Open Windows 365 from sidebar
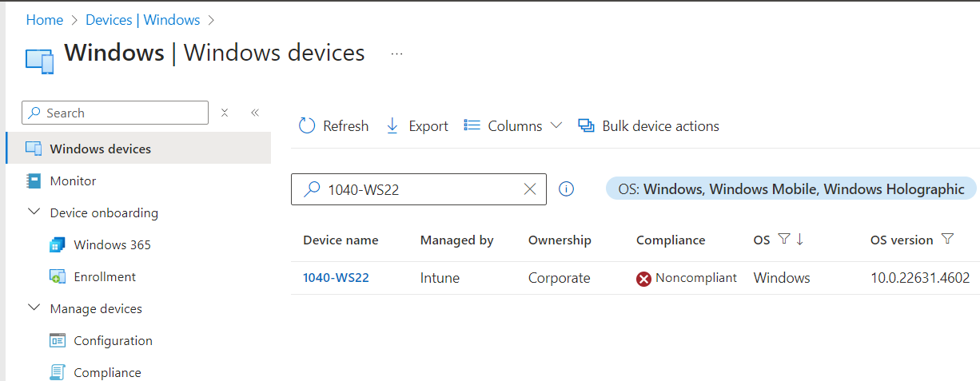 click(112, 244)
